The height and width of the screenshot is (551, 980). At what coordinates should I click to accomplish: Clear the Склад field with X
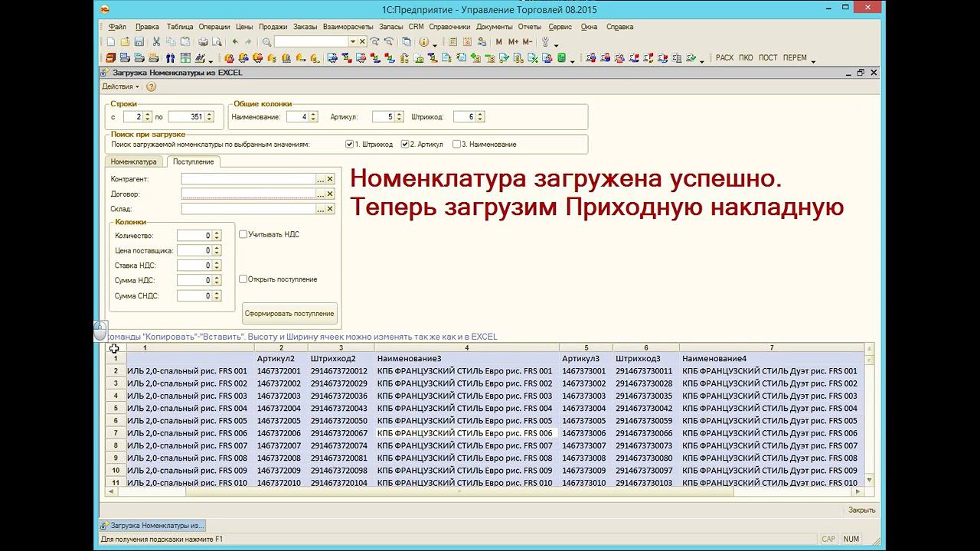coord(330,209)
